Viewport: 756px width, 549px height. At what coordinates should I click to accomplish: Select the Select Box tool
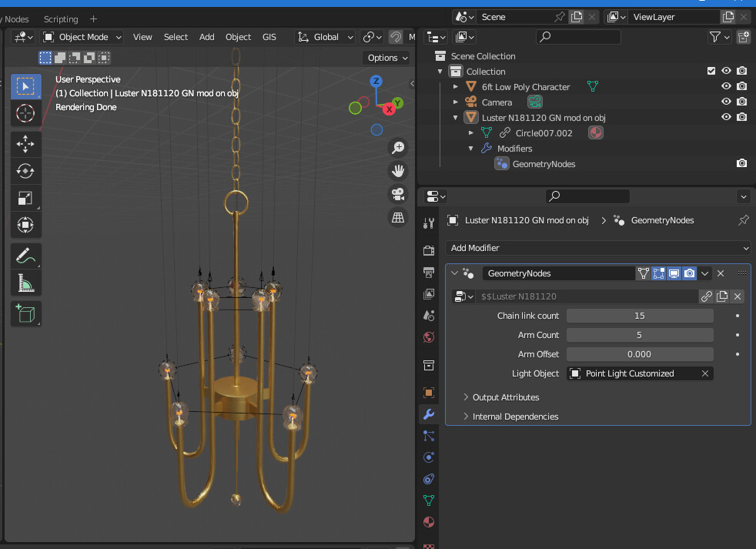25,86
